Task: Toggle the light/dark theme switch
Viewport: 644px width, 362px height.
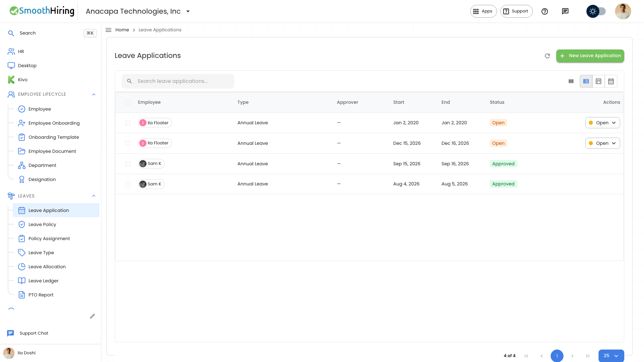Action: (x=596, y=11)
